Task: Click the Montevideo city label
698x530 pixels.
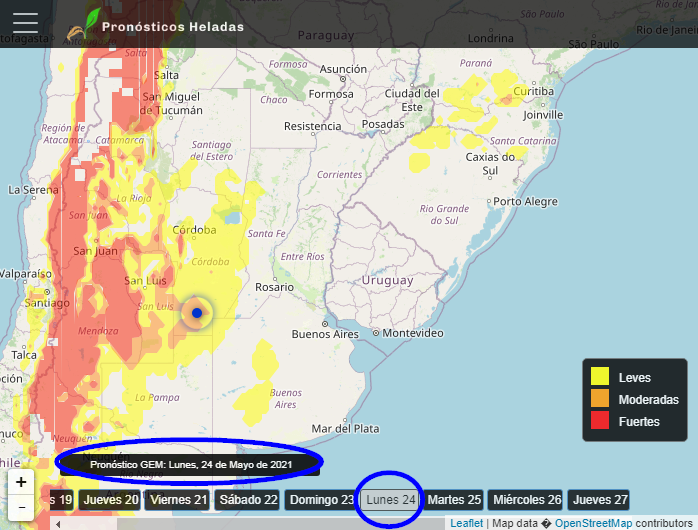Action: click(x=413, y=333)
